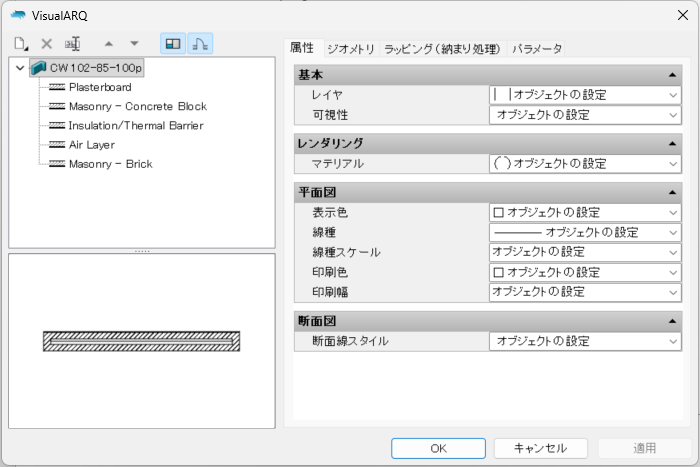Toggle the plan preview view button
Image resolution: width=700 pixels, height=467 pixels.
pyautogui.click(x=173, y=44)
